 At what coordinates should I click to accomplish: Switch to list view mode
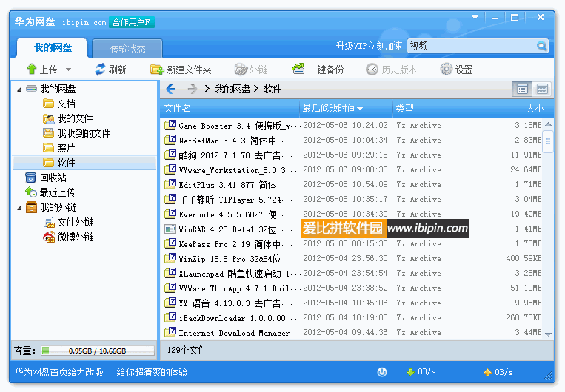[522, 89]
